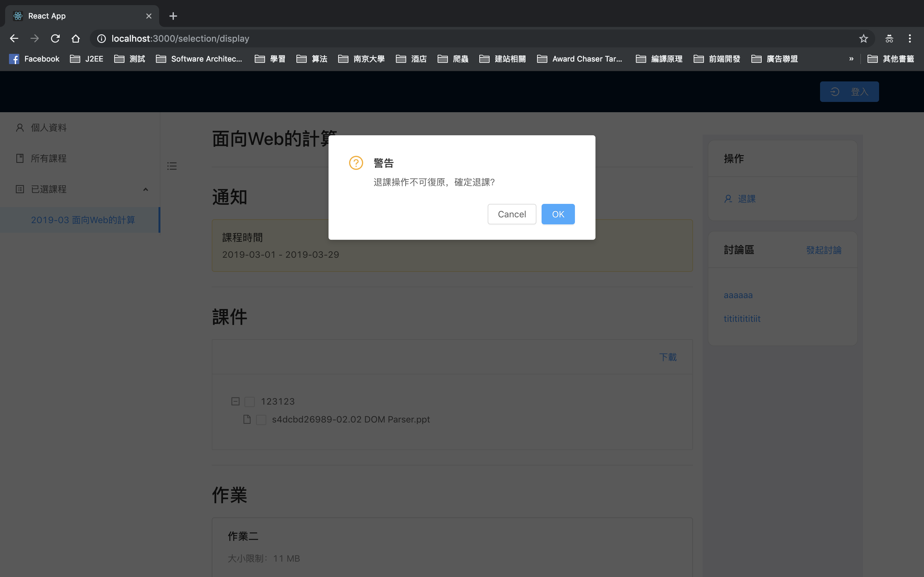Open a new browser tab
The image size is (924, 577).
pos(173,16)
